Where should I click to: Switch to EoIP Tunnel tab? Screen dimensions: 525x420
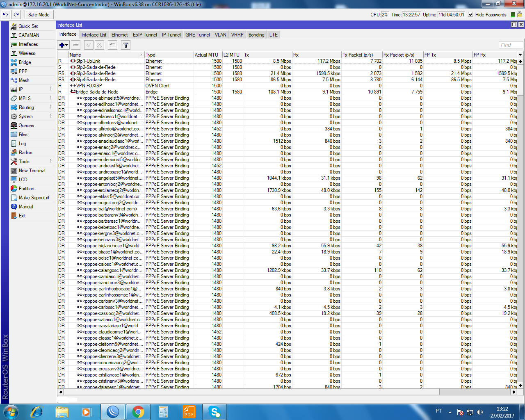(145, 35)
